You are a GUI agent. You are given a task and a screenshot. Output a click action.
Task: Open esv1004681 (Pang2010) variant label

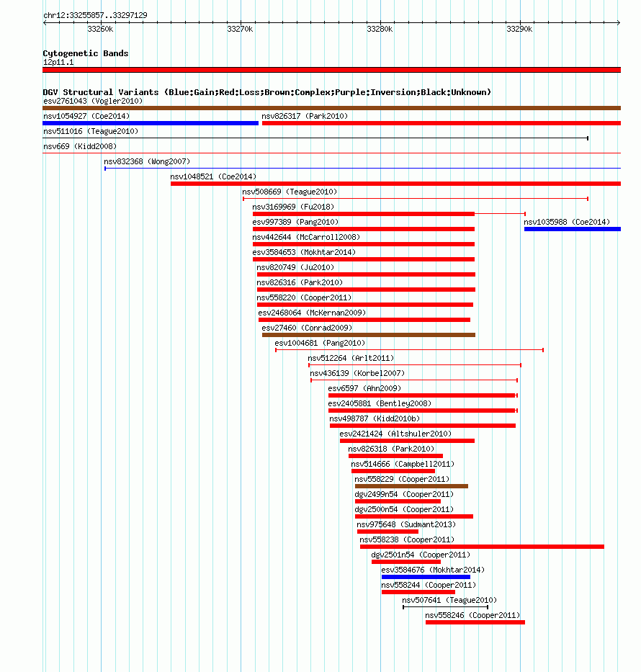pyautogui.click(x=320, y=344)
